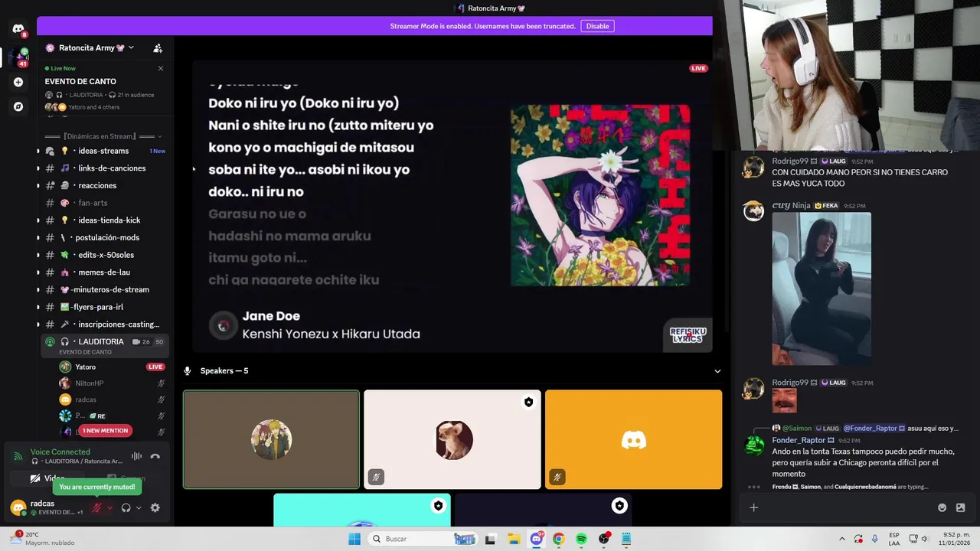Open links-de-canciones channel

(x=105, y=168)
